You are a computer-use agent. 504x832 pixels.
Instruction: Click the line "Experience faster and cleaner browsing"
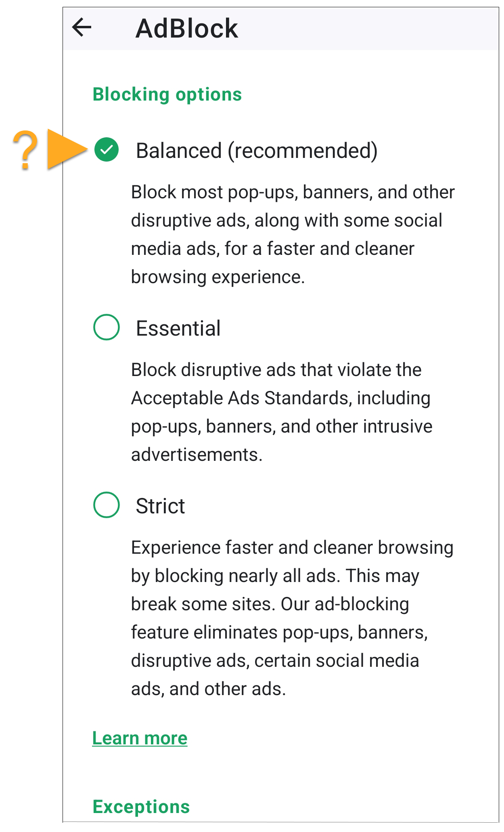tap(292, 548)
